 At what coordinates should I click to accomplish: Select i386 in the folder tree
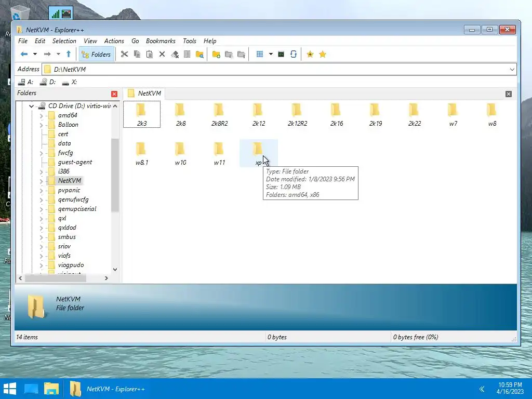pyautogui.click(x=63, y=171)
